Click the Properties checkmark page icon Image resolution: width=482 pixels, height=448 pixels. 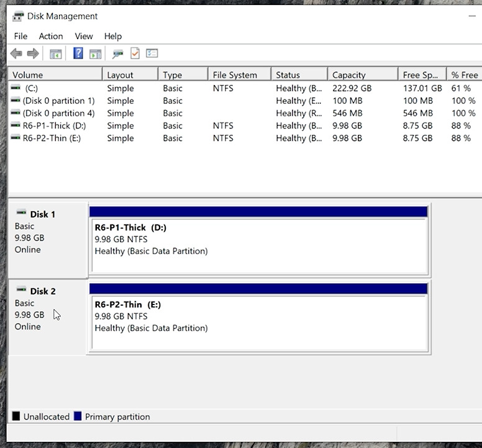pyautogui.click(x=135, y=53)
